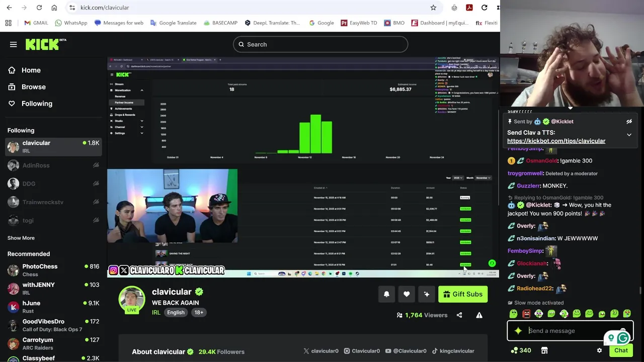Open browser home page
The width and height of the screenshot is (644, 362).
(54, 8)
